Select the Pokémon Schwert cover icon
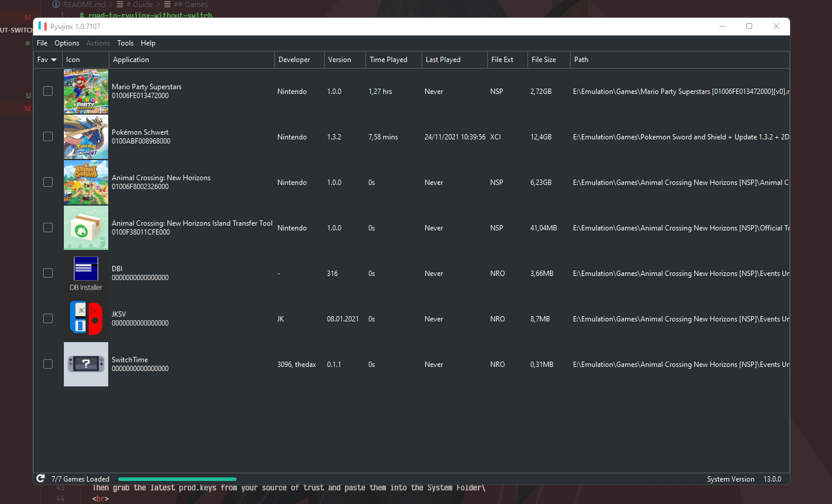This screenshot has height=504, width=832. [x=86, y=136]
